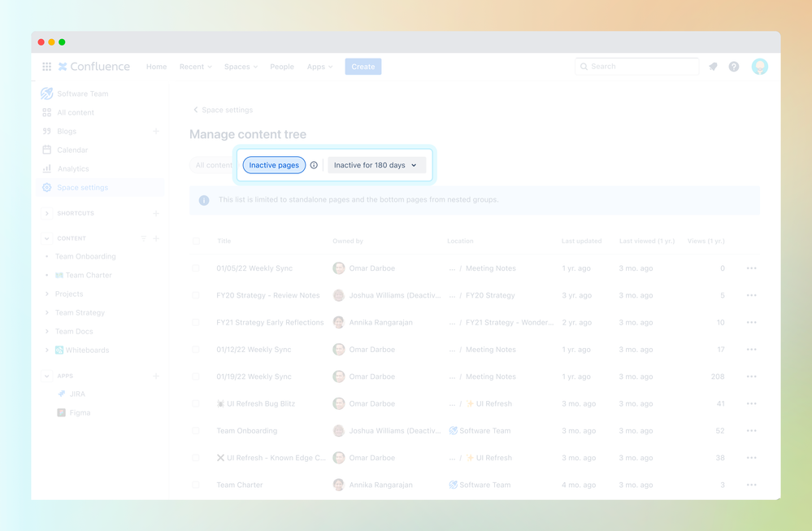Open more actions for UI Refresh Bug Blitz
This screenshot has width=812, height=531.
click(x=751, y=403)
